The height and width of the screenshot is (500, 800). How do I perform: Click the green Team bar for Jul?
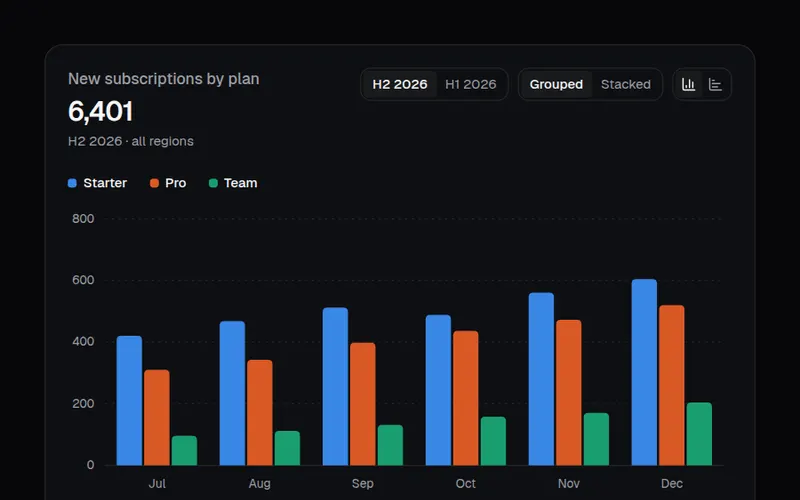(x=184, y=451)
